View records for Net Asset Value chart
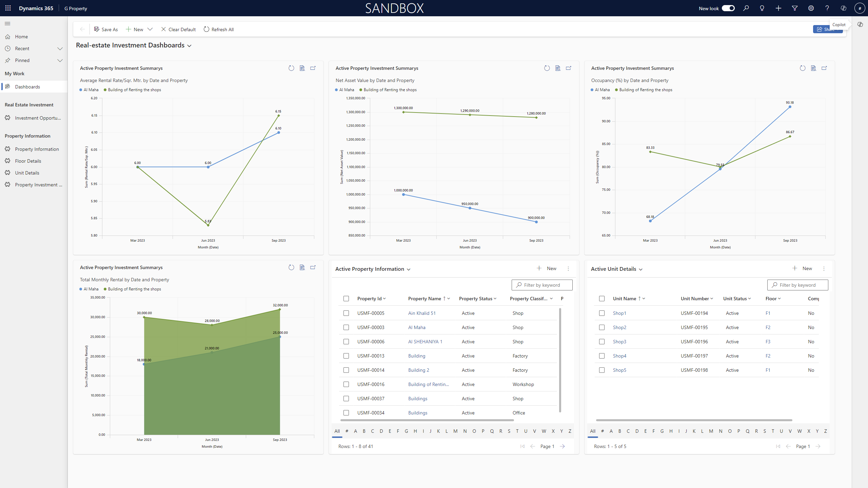The width and height of the screenshot is (868, 488). coord(558,68)
